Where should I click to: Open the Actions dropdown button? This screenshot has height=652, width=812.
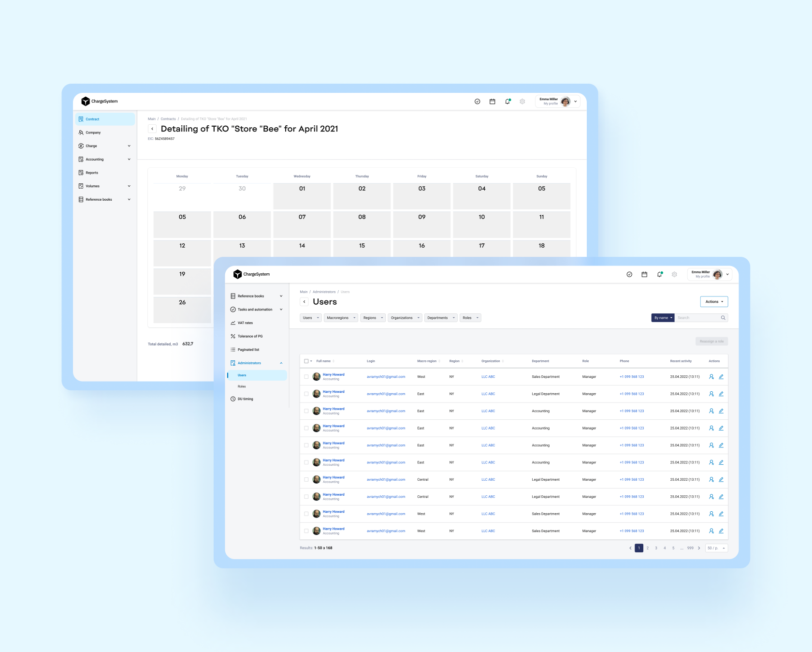coord(714,302)
